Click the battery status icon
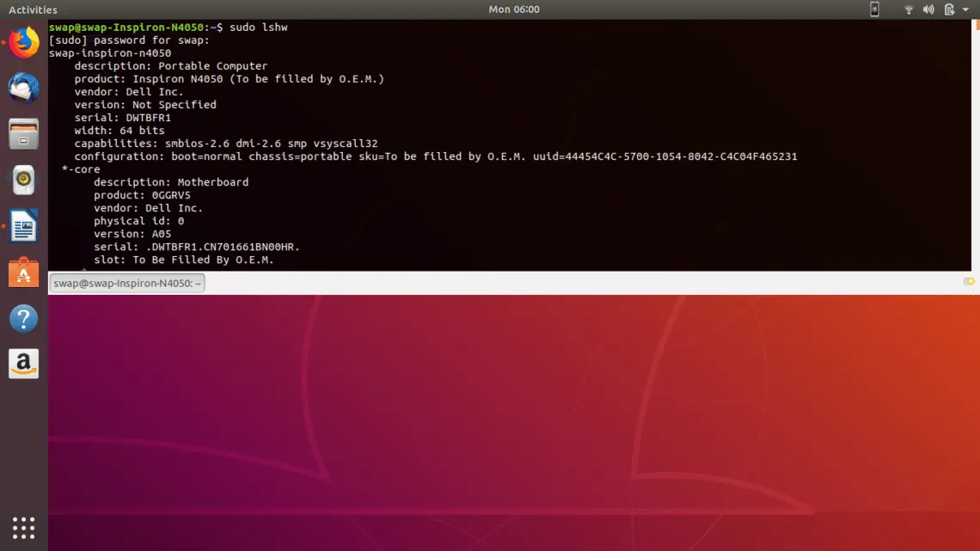980x551 pixels. pos(949,9)
